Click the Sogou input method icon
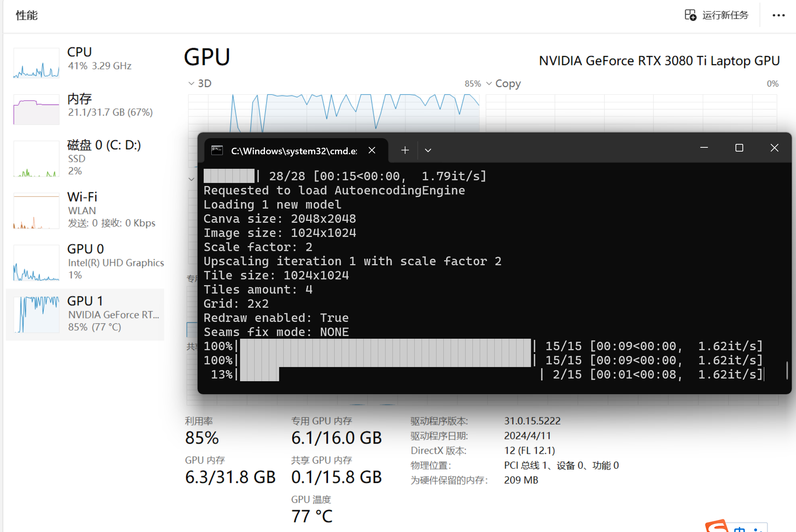796x532 pixels. pyautogui.click(x=717, y=526)
